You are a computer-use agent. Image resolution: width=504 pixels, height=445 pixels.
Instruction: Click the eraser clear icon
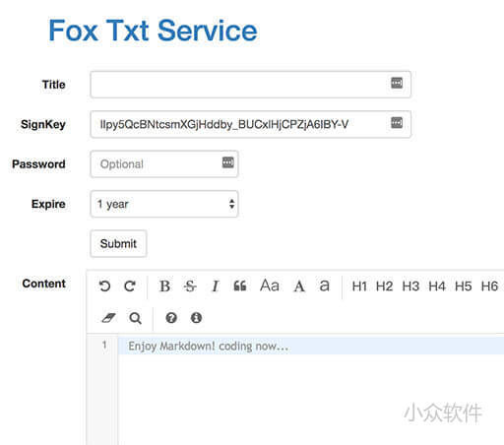(108, 318)
